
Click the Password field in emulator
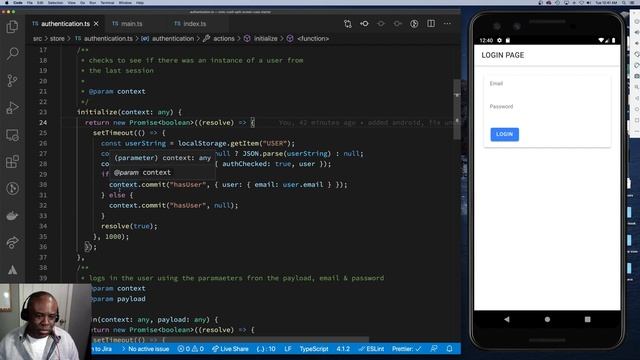click(547, 107)
